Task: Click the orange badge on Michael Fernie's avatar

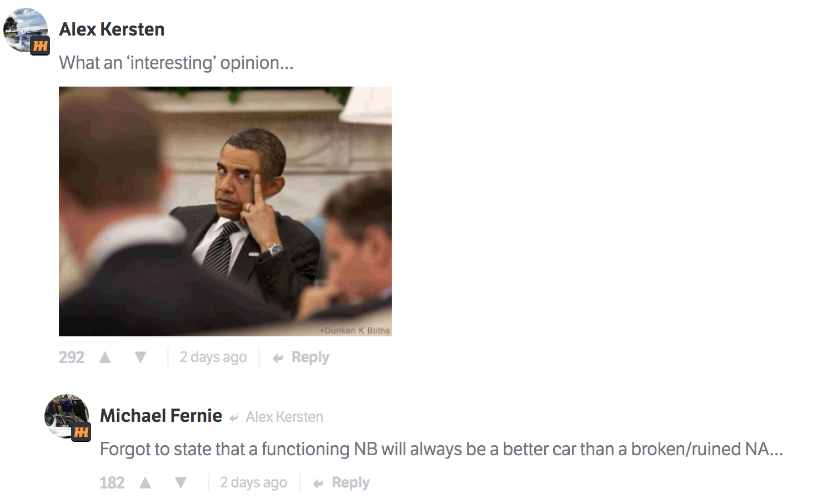Action: click(81, 432)
